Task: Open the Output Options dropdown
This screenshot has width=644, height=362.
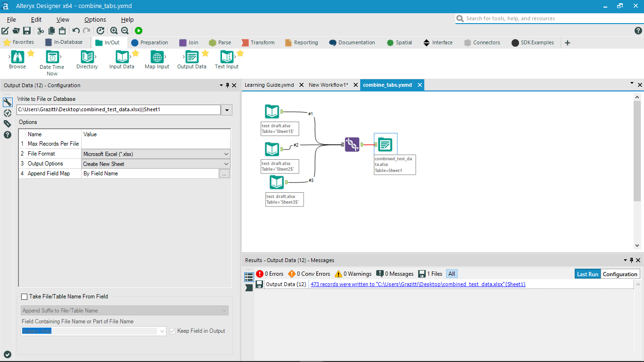Action: 225,163
